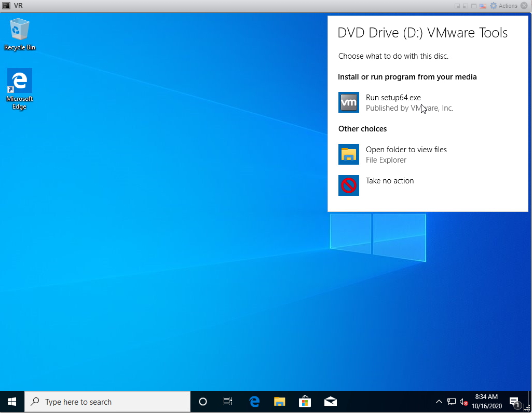Launch Edge from the taskbar
The width and height of the screenshot is (532, 413).
pyautogui.click(x=254, y=402)
